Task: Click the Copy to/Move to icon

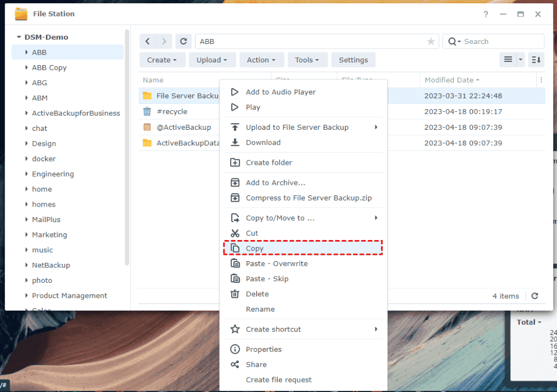Action: pos(235,218)
